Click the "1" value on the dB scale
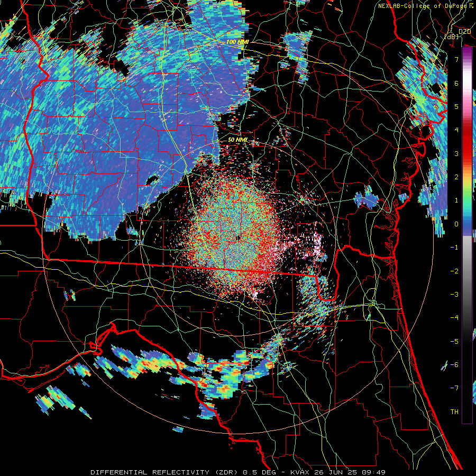 [456, 200]
